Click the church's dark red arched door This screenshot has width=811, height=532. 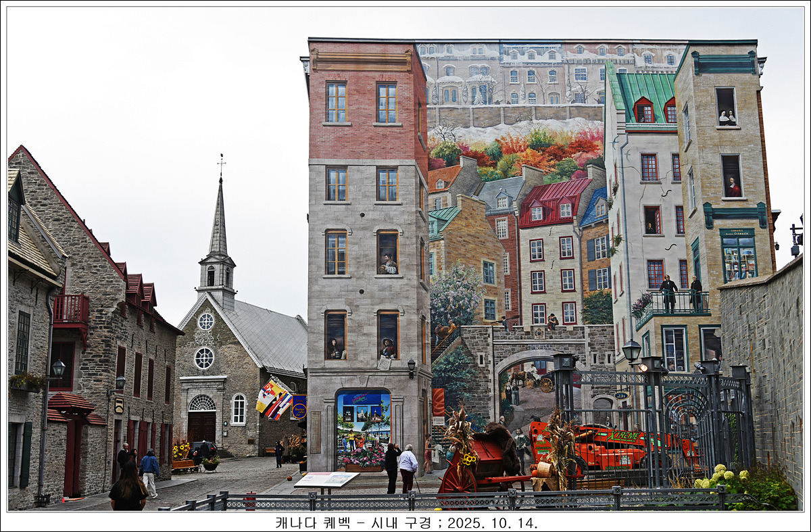(201, 426)
